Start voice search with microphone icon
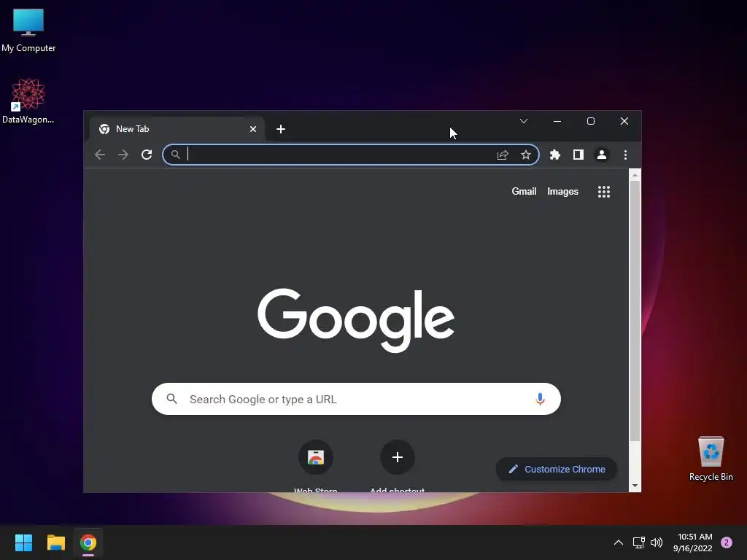Screen dimensions: 747x560 point(540,399)
